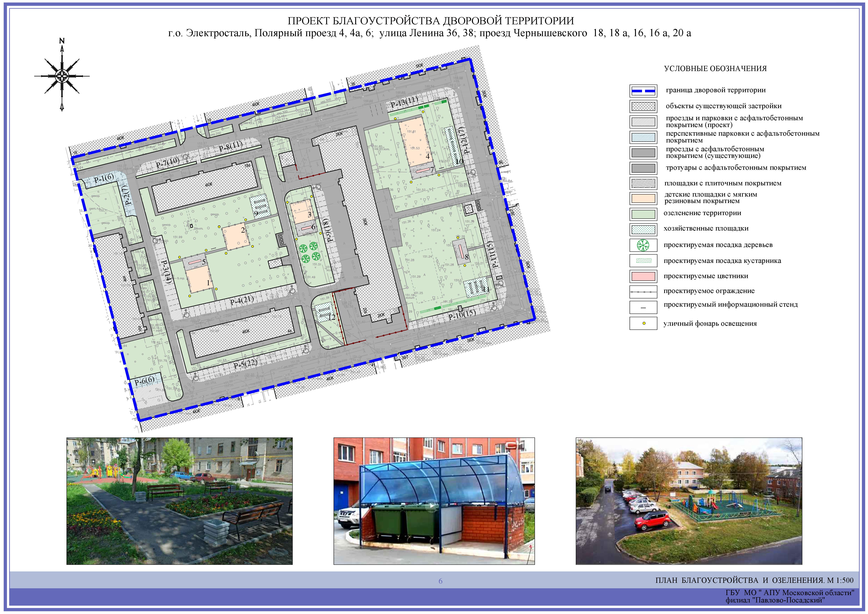Open the photo of the covered waste bin shelter
Image resolution: width=868 pixels, height=614 pixels.
click(434, 501)
